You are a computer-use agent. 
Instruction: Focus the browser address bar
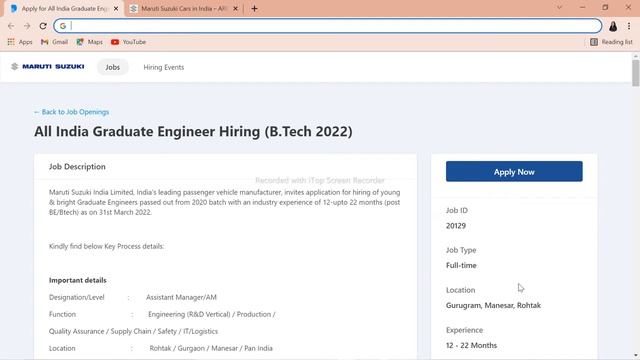[x=328, y=26]
